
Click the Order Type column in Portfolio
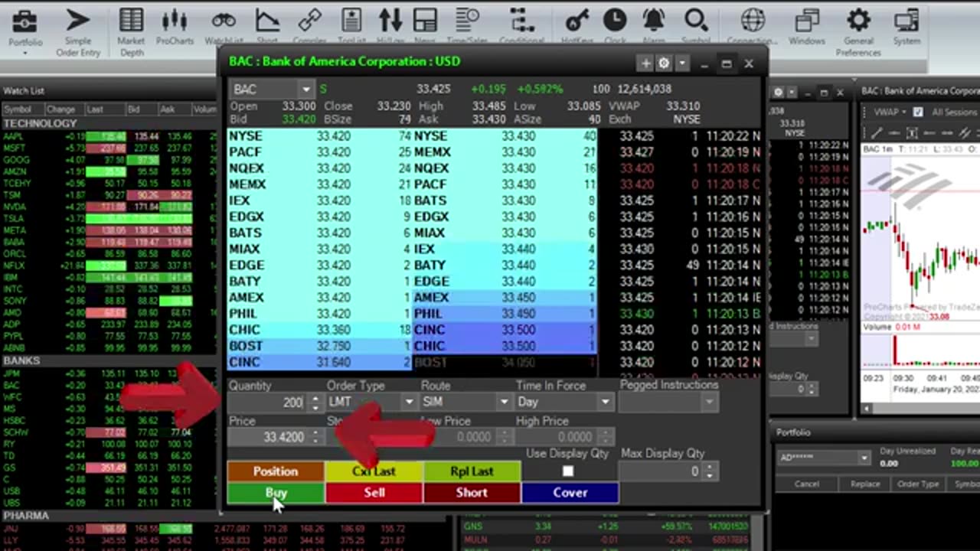[x=918, y=484]
